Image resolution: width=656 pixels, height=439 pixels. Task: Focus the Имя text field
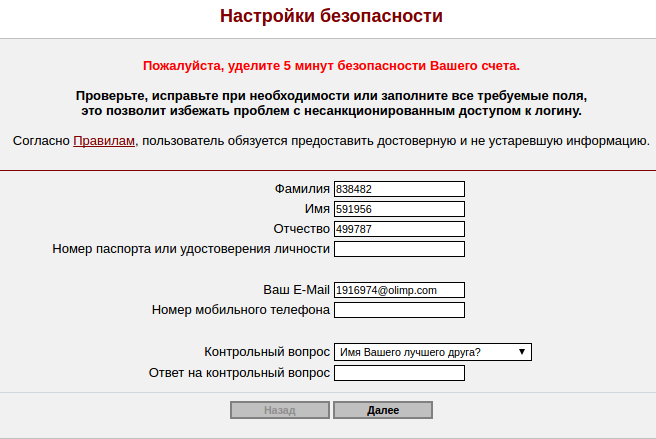click(399, 209)
